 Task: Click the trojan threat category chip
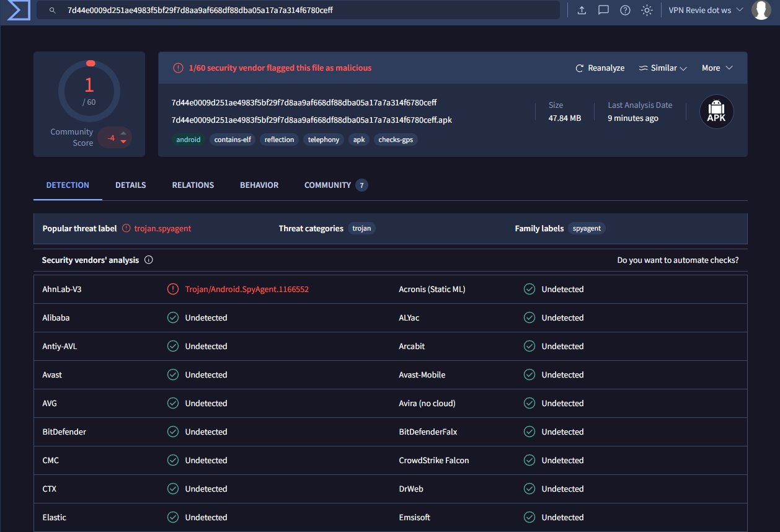[x=361, y=228]
